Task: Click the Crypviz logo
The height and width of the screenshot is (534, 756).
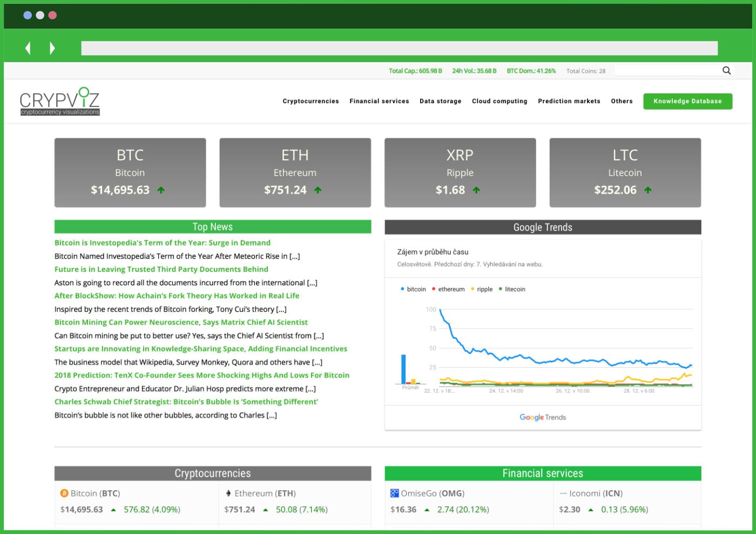Action: [59, 102]
